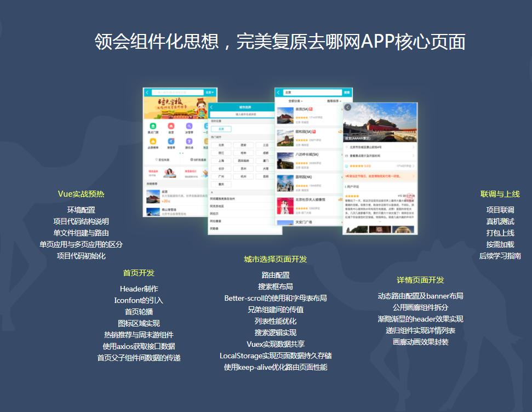Click the circular back button on the detail page

click(348, 107)
